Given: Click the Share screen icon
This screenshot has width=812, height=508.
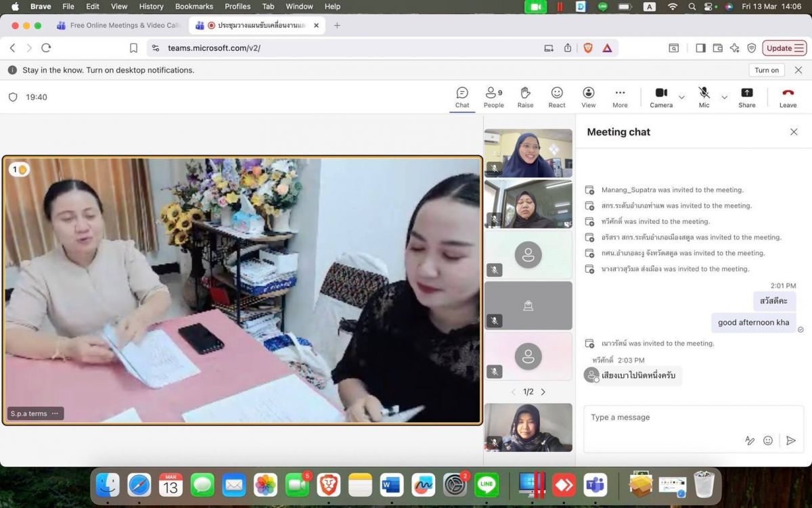Looking at the screenshot, I should pyautogui.click(x=747, y=97).
